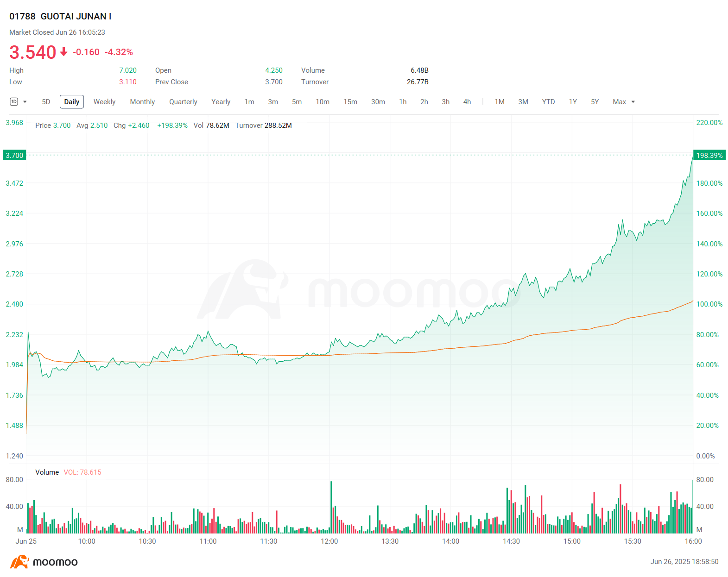
Task: Click the red down arrow beside 3.540
Action: click(63, 52)
